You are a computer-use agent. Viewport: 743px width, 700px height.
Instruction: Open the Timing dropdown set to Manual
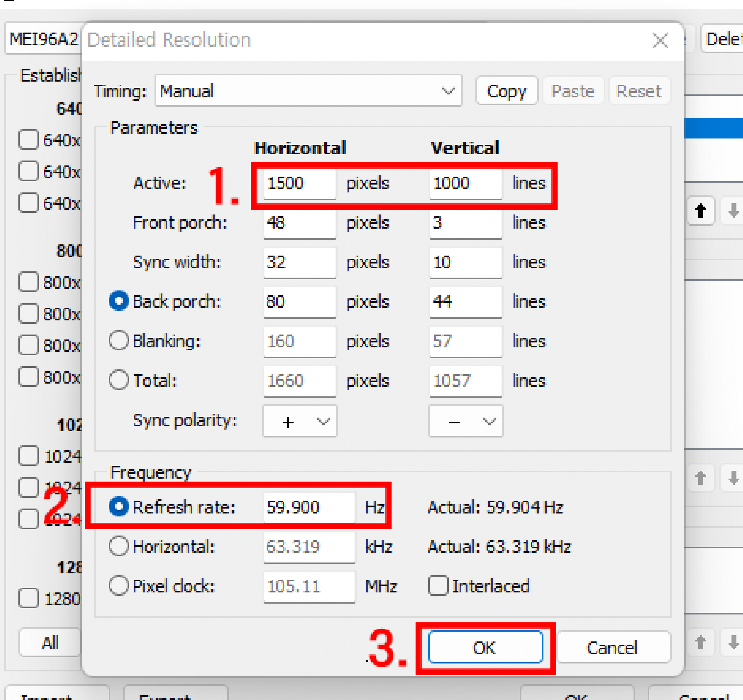point(308,91)
